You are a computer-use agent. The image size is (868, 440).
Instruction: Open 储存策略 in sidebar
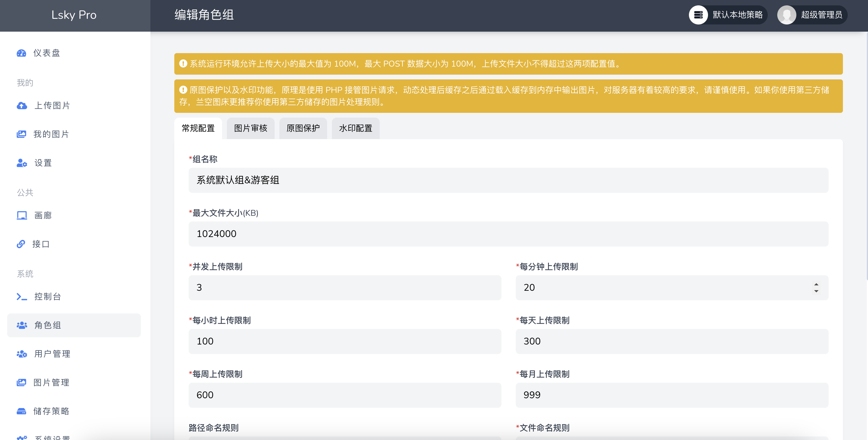tap(74, 411)
